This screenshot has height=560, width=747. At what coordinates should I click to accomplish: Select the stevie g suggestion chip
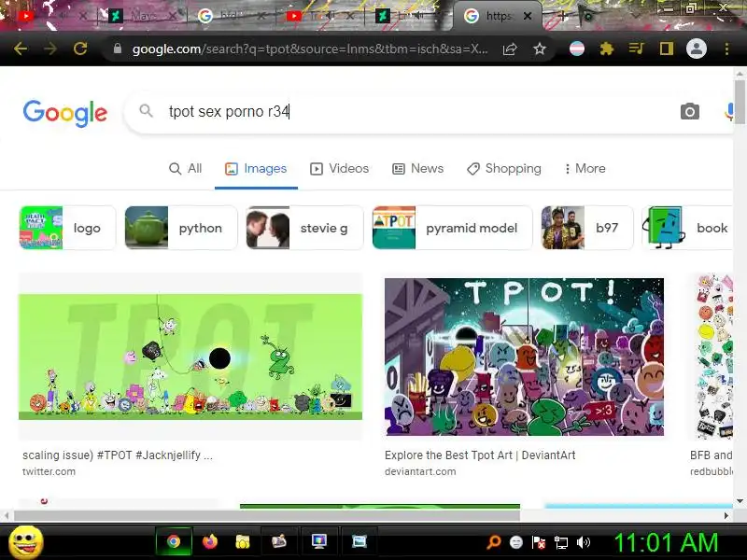[x=304, y=228]
